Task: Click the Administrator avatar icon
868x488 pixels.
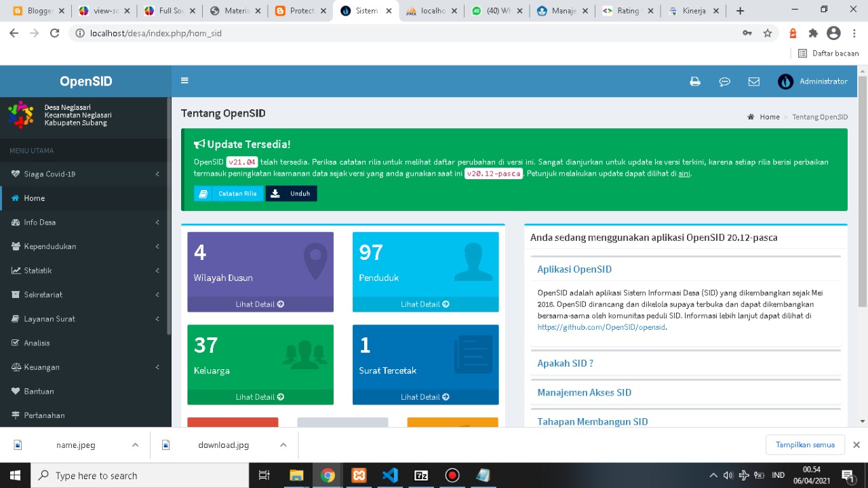Action: click(785, 81)
